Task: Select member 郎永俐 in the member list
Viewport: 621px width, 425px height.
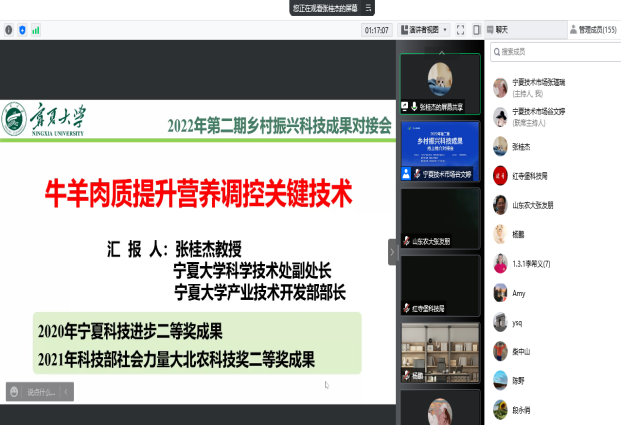Action: 553,410
